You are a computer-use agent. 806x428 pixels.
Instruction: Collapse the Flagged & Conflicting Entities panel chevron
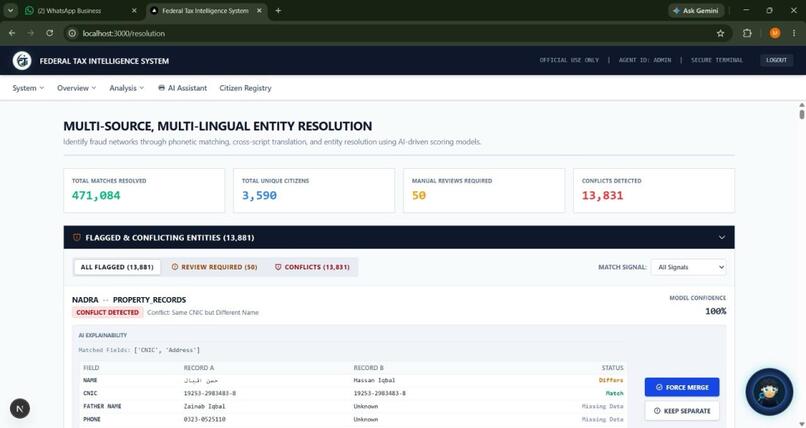click(722, 237)
